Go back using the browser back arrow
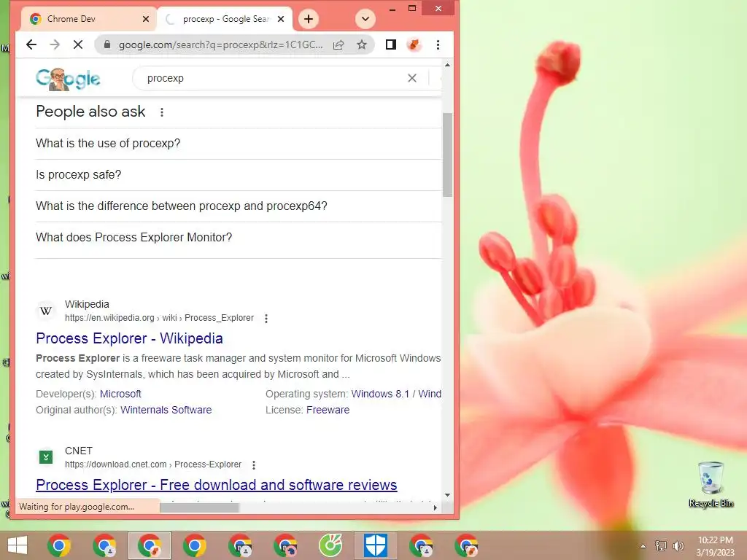Image resolution: width=747 pixels, height=560 pixels. click(x=31, y=44)
